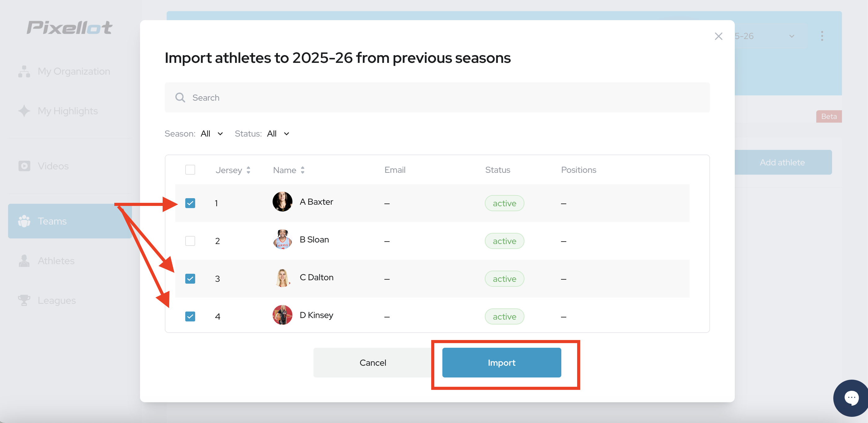This screenshot has width=868, height=423.
Task: Check the B Sloan checkbox
Action: tap(190, 241)
